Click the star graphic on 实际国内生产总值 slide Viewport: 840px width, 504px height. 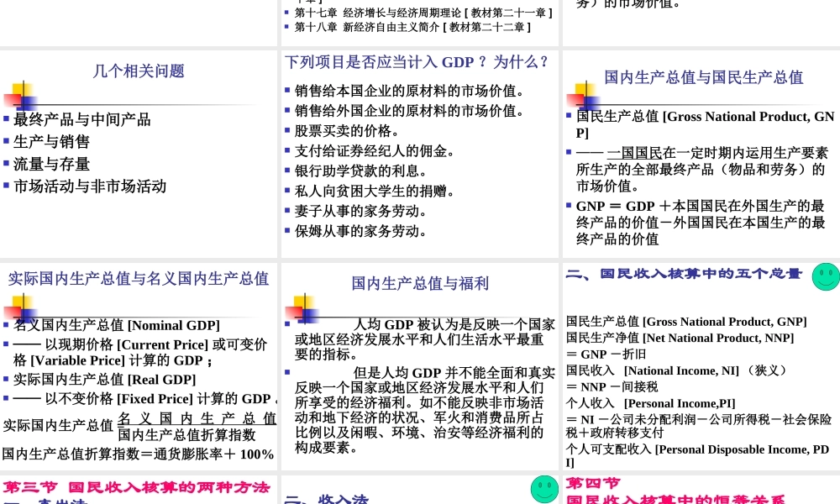[x=21, y=308]
